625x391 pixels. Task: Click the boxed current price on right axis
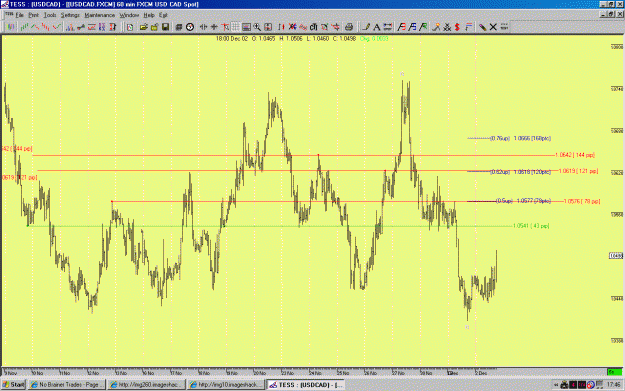point(616,255)
